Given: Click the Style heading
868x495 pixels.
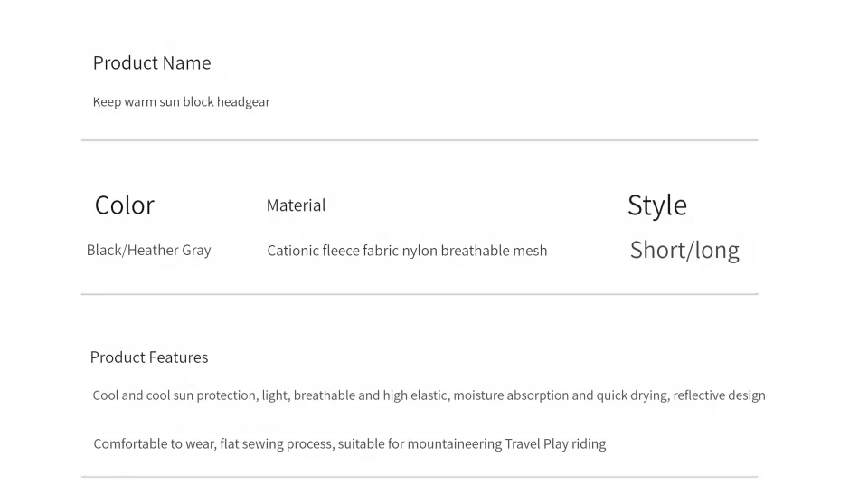Looking at the screenshot, I should (657, 205).
